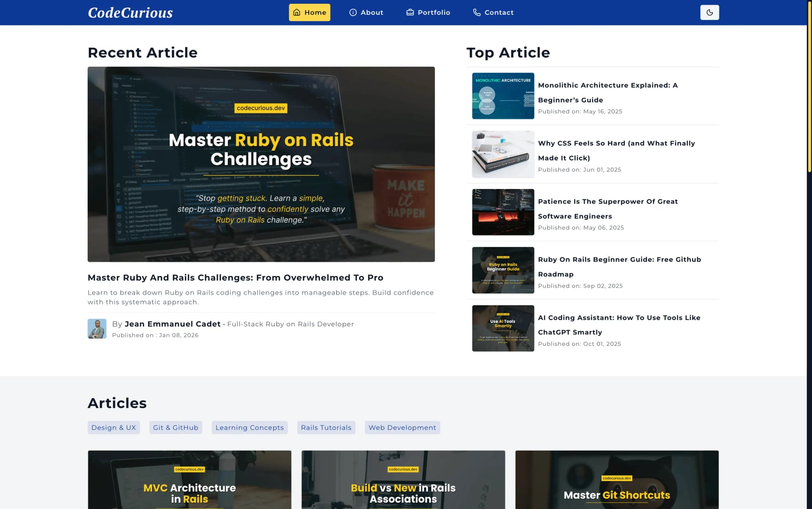Image resolution: width=812 pixels, height=509 pixels.
Task: Filter articles by Git & GitHub
Action: tap(176, 427)
